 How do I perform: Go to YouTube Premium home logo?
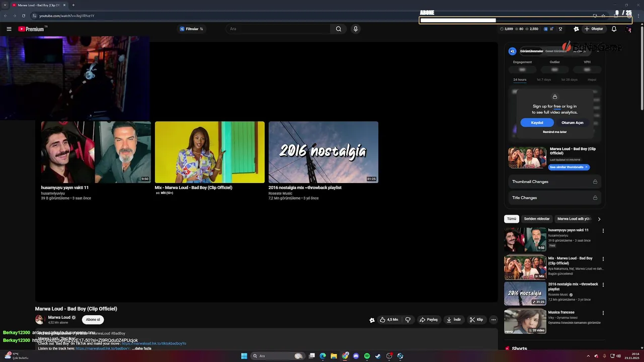pos(32,29)
